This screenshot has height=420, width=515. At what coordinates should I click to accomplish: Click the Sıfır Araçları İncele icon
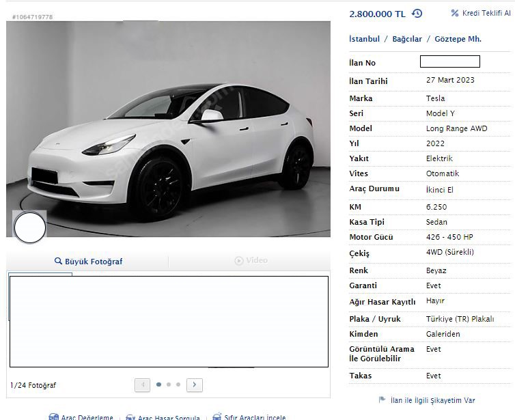tap(217, 417)
